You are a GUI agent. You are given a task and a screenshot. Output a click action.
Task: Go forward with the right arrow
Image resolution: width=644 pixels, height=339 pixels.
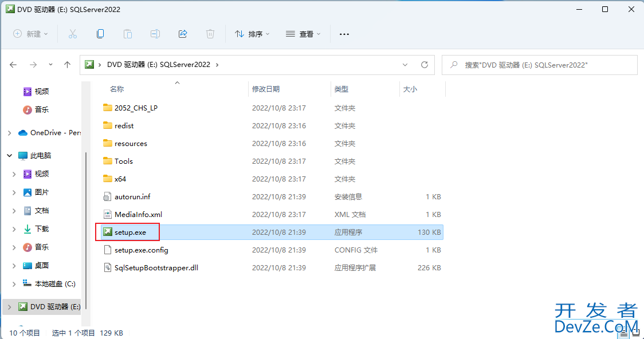33,65
